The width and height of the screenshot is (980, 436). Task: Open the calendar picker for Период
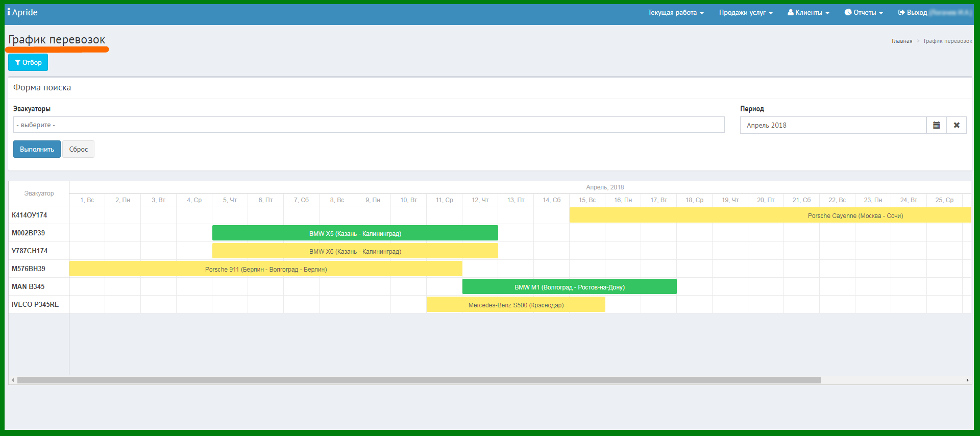(936, 125)
